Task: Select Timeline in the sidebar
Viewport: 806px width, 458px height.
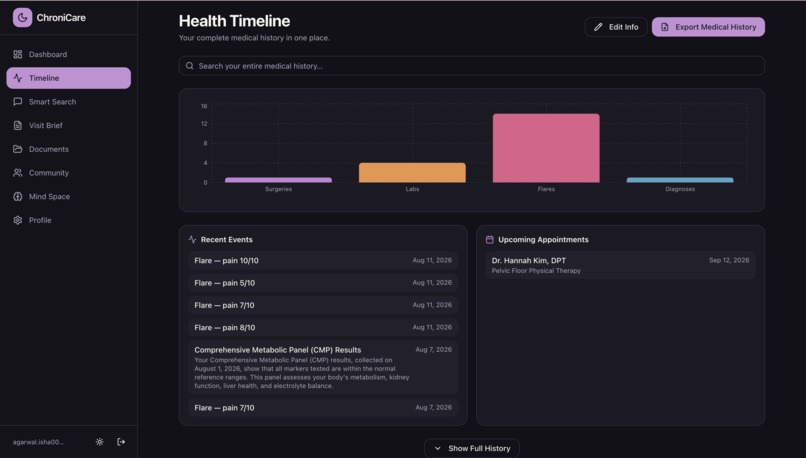Action: (x=68, y=78)
